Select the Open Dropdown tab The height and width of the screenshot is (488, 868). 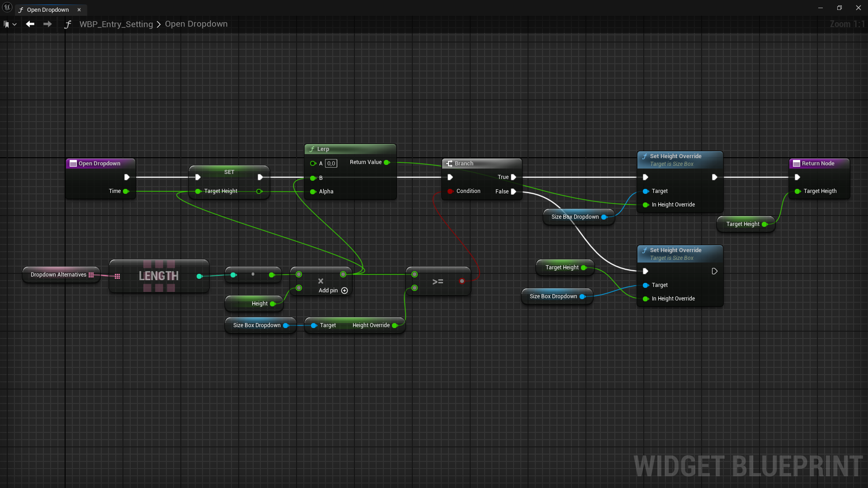[x=47, y=9]
